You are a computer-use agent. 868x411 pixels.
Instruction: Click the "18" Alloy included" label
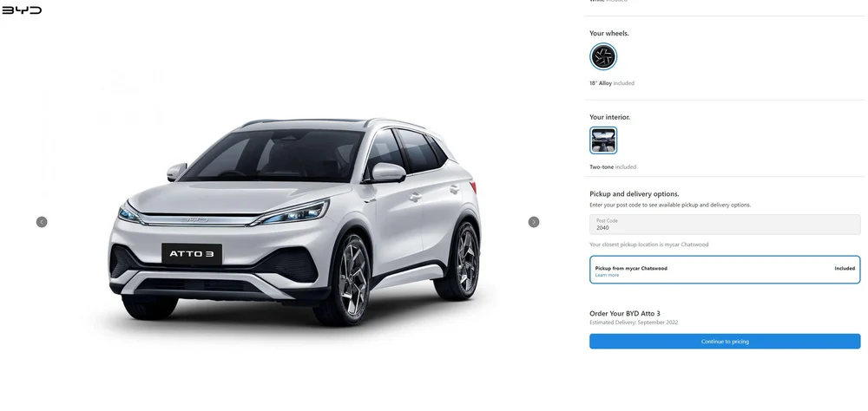point(612,83)
